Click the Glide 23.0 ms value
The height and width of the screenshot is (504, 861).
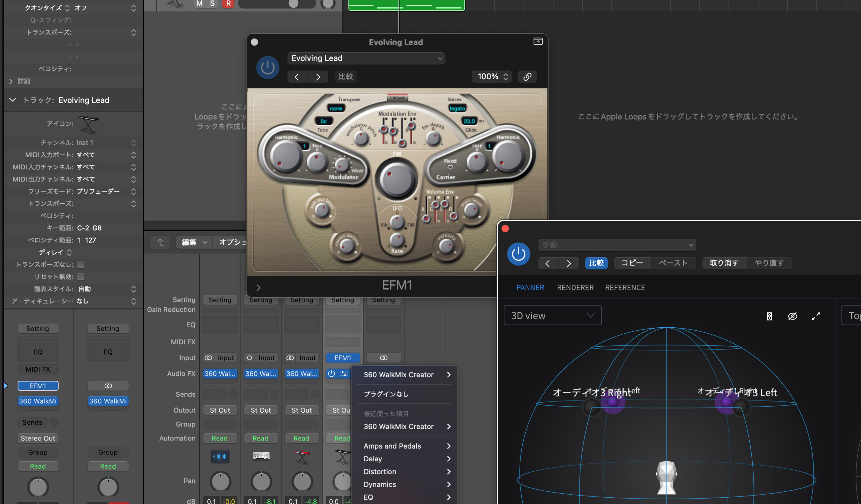(470, 121)
